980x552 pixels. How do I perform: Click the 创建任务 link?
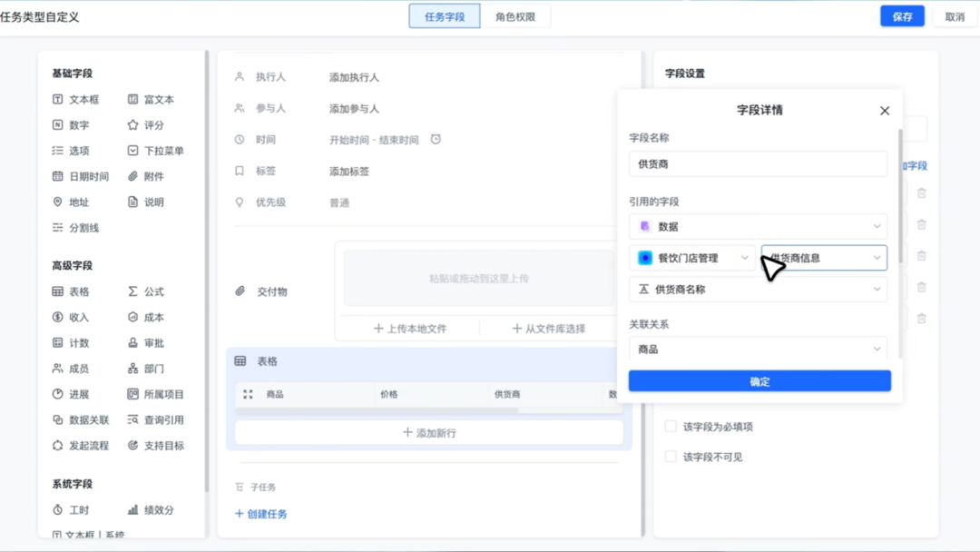(x=261, y=514)
